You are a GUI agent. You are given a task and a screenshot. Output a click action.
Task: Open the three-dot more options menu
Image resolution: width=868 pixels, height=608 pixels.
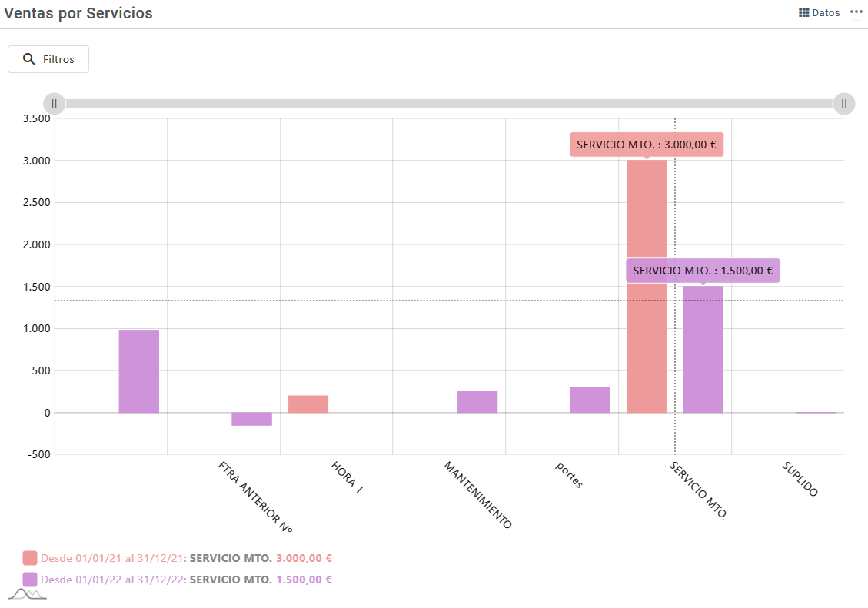[x=856, y=12]
